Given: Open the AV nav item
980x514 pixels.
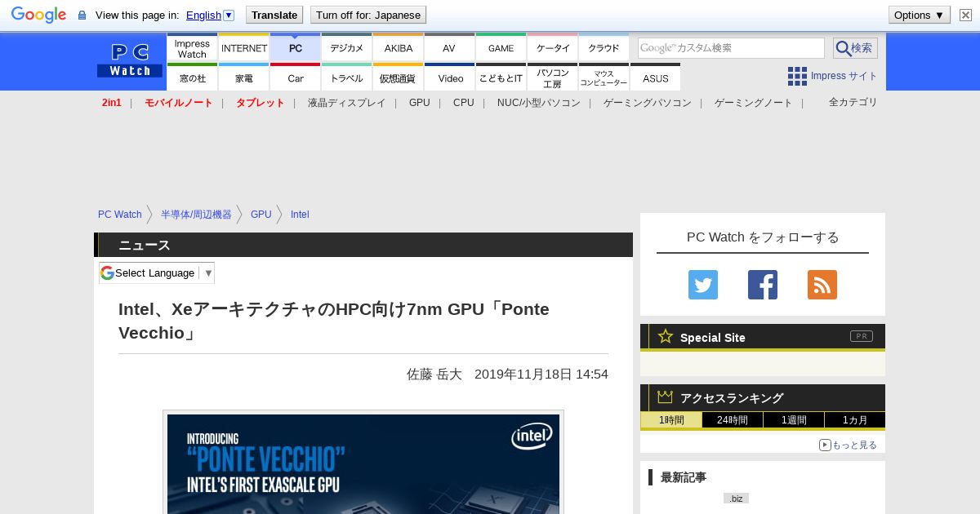Looking at the screenshot, I should pyautogui.click(x=449, y=48).
